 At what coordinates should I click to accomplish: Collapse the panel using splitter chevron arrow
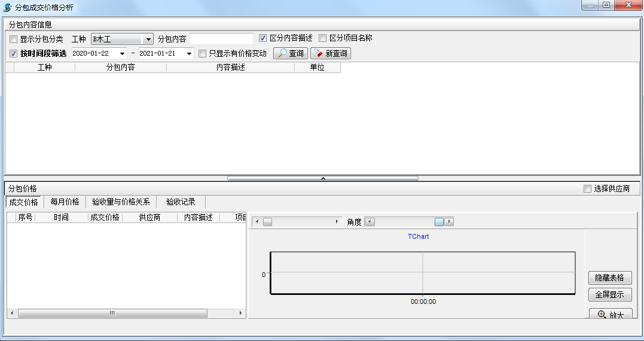coord(323,178)
